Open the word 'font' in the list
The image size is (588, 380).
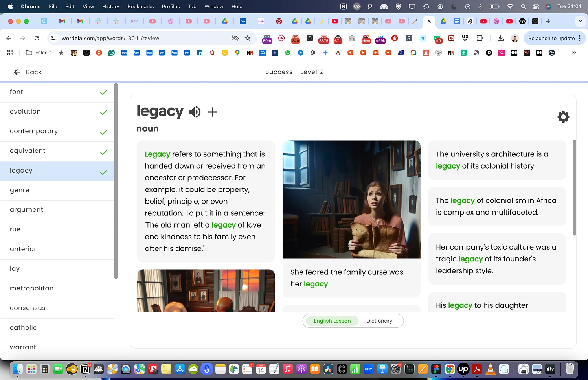tap(57, 92)
